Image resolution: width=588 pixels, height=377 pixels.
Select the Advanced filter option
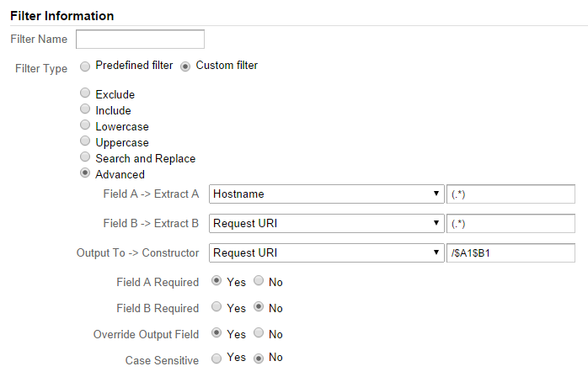click(x=84, y=174)
